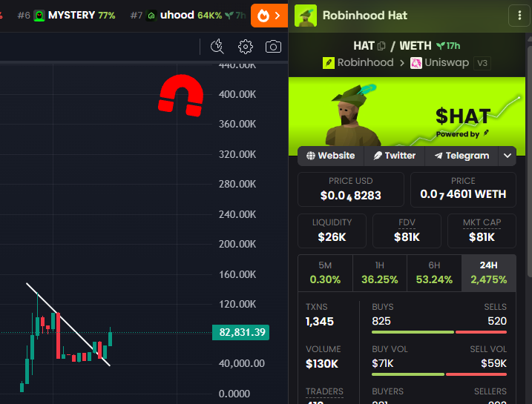Viewport: 532px width, 404px height.
Task: Click the TRADERS label
Action: coord(324,391)
